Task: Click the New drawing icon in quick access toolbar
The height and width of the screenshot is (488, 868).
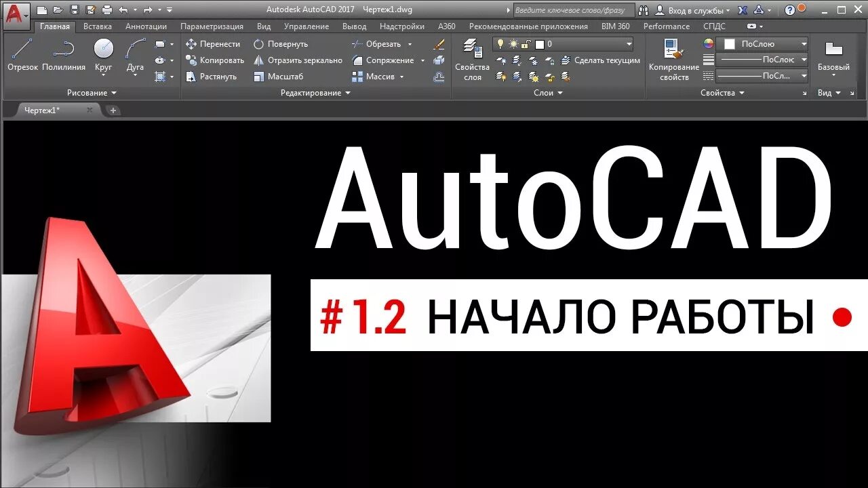Action: click(42, 10)
